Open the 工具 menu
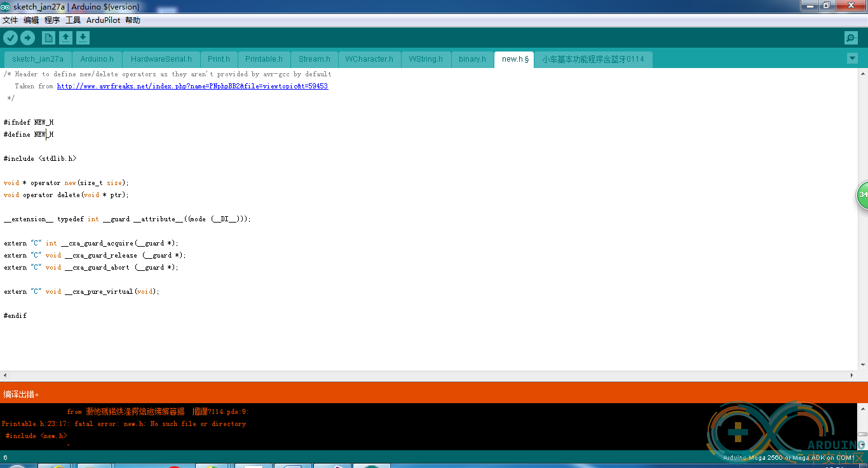Screen dimensions: 868x468 point(73,20)
